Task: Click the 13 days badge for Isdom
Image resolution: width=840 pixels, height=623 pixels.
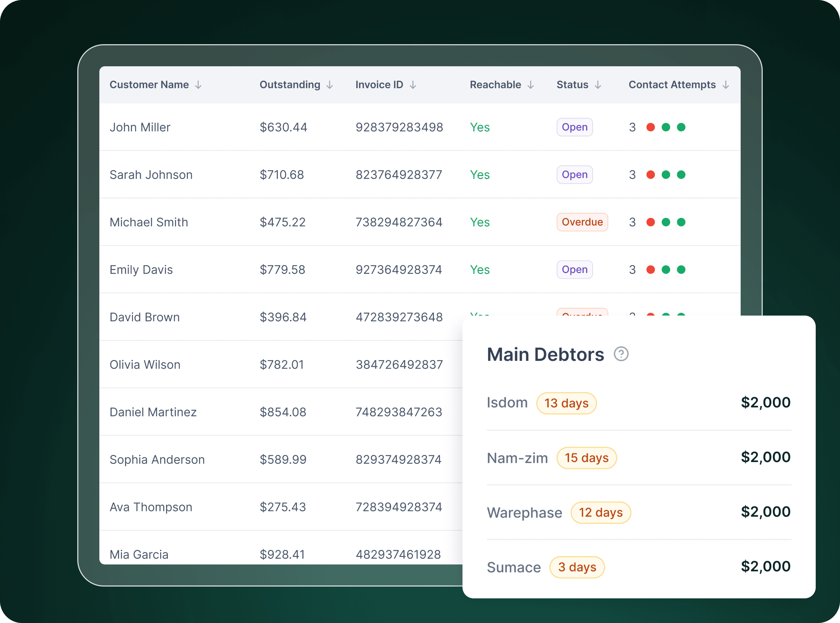Action: click(x=567, y=403)
